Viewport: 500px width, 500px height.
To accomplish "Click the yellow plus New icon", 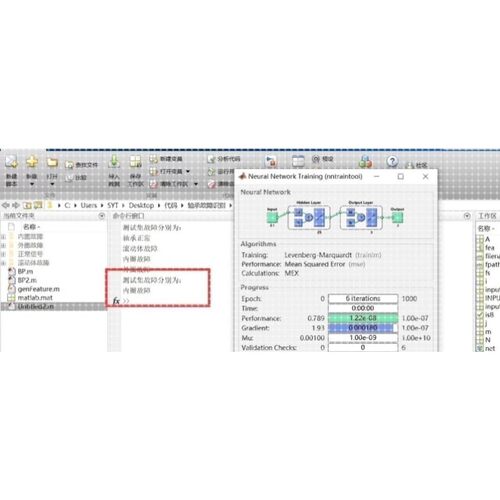I will tap(32, 162).
